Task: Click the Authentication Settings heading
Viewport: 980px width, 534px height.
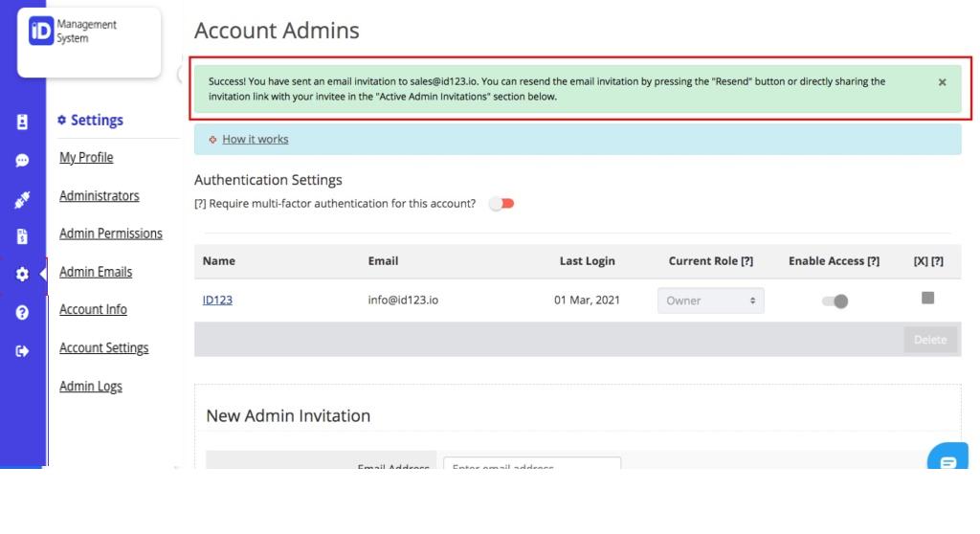Action: (268, 180)
